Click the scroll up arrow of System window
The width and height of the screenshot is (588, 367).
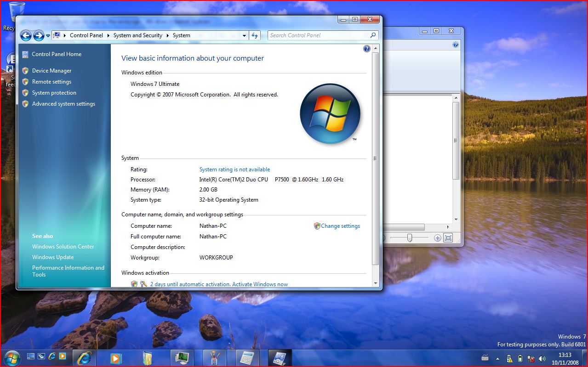[x=376, y=48]
